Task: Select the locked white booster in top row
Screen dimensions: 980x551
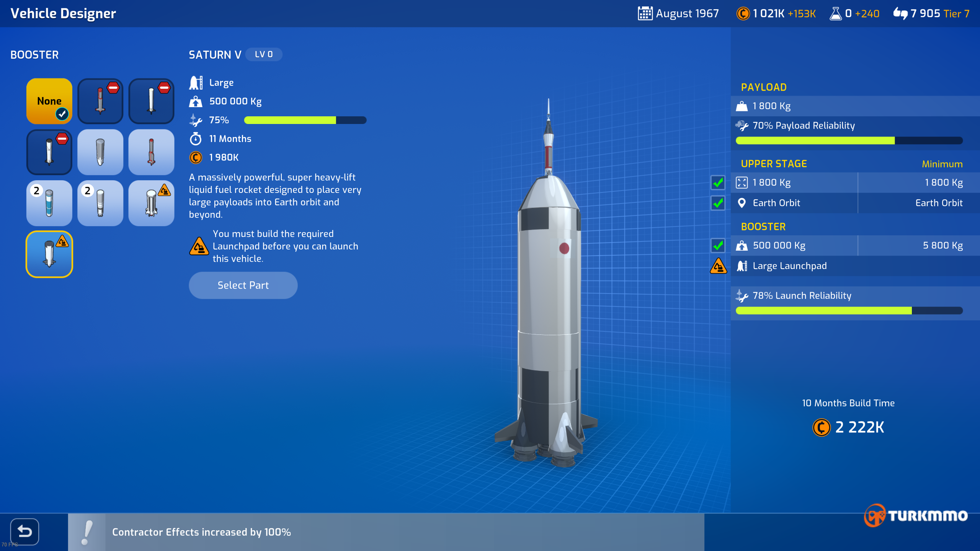Action: tap(151, 101)
